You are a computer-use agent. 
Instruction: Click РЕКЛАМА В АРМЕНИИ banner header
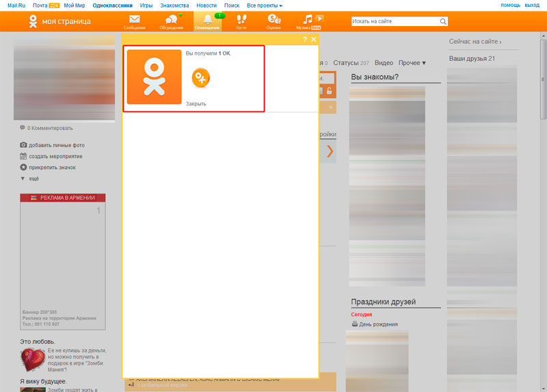63,198
